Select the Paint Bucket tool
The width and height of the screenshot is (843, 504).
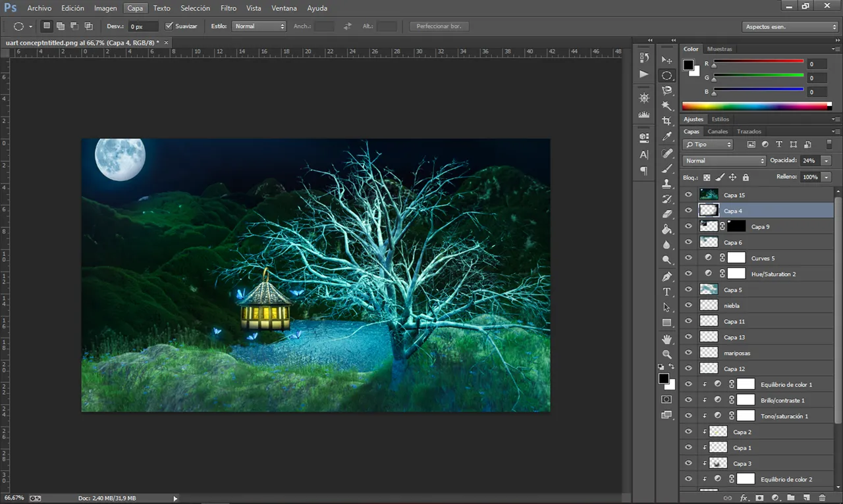pyautogui.click(x=667, y=230)
